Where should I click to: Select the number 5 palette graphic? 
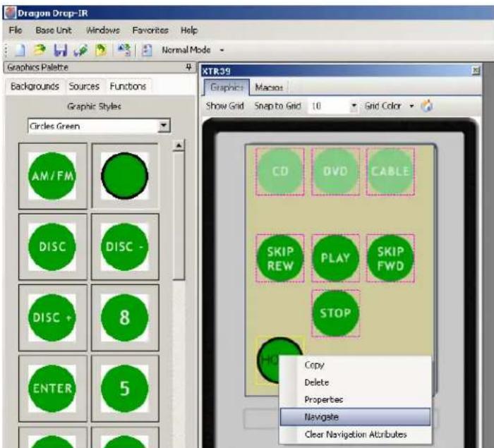click(125, 389)
